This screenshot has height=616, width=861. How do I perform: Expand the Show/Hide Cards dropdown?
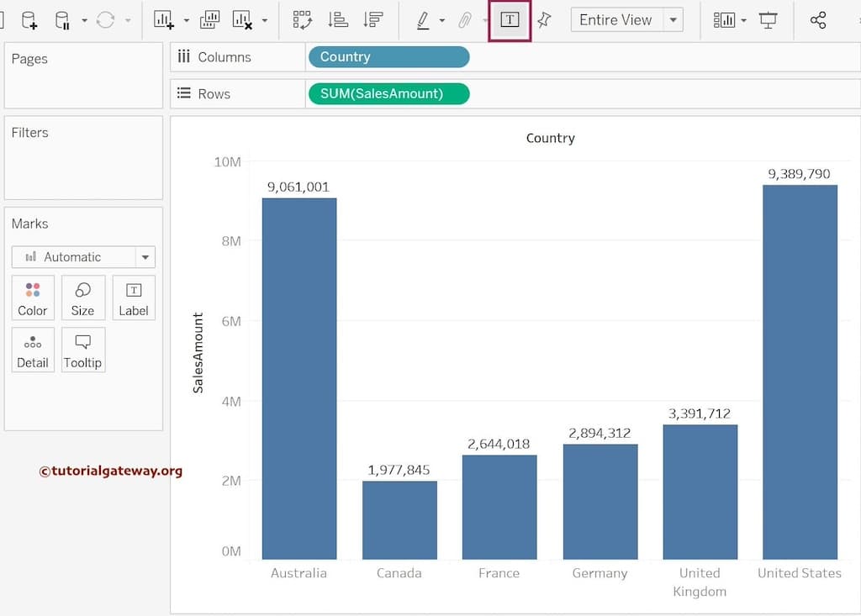[744, 20]
